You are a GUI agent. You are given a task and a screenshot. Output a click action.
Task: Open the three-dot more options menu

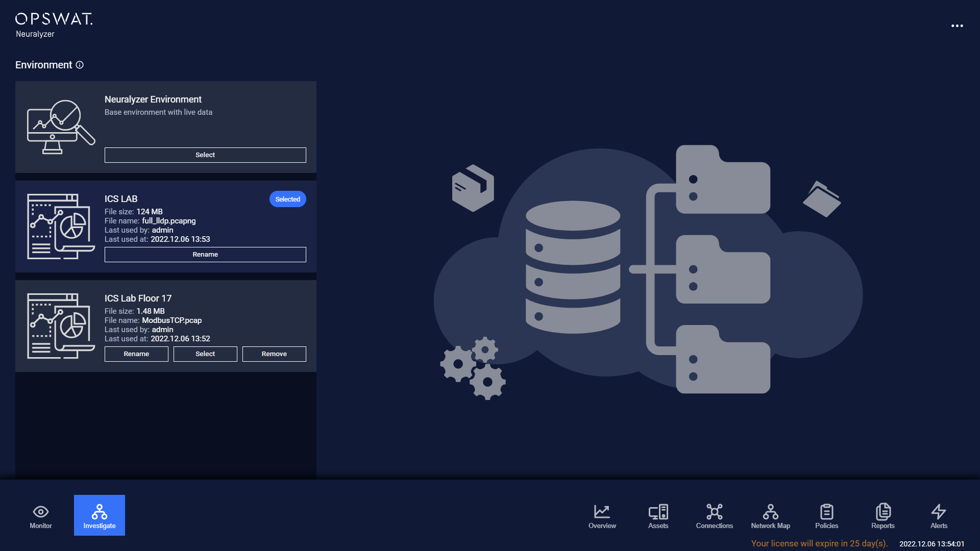tap(957, 26)
